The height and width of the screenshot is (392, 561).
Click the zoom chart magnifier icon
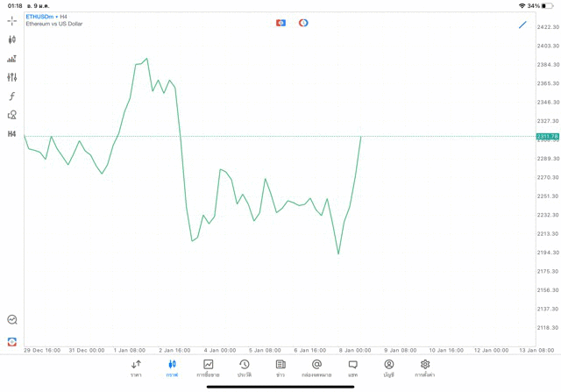click(x=12, y=320)
